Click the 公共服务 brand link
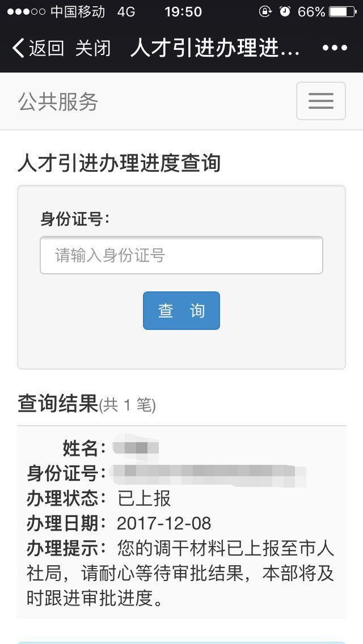Screen dimensions: 363x644 pyautogui.click(x=58, y=101)
